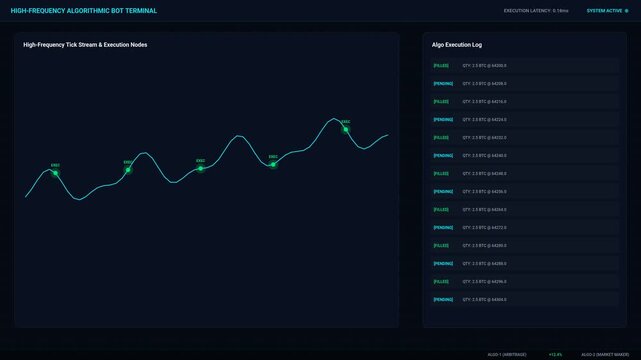Click the System Active label
The image size is (641, 360).
pyautogui.click(x=604, y=11)
